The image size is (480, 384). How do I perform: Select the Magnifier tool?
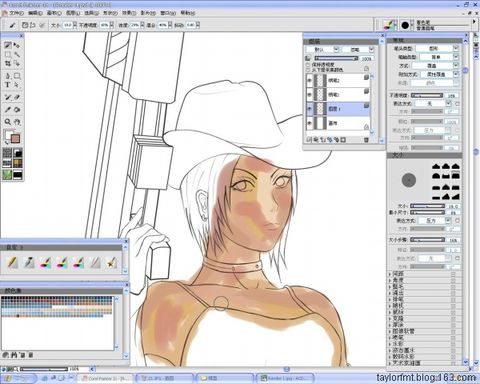(x=7, y=122)
